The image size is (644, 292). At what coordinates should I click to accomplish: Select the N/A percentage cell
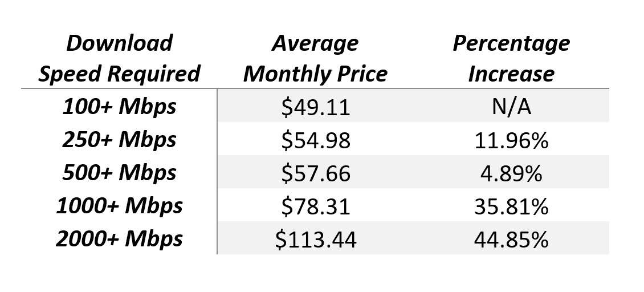coord(511,107)
